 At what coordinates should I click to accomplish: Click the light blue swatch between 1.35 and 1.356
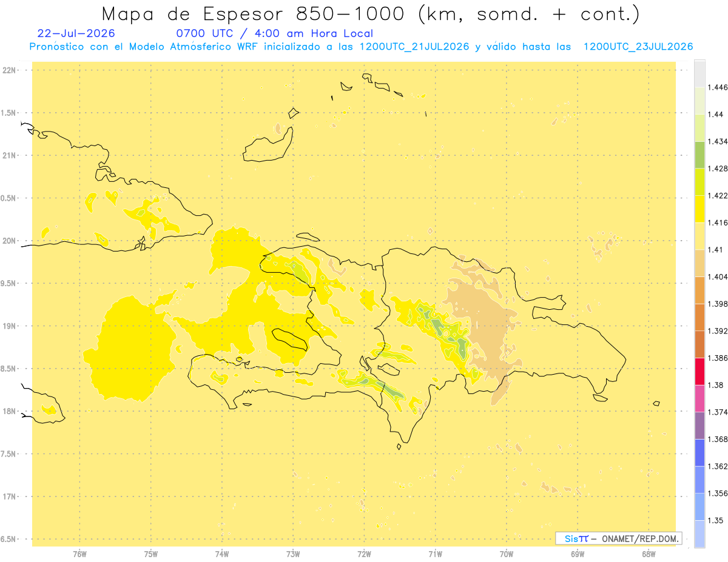point(699,507)
